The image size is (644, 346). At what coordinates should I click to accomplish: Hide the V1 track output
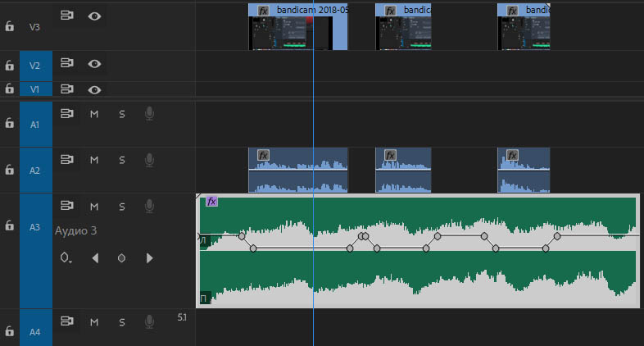click(x=94, y=89)
